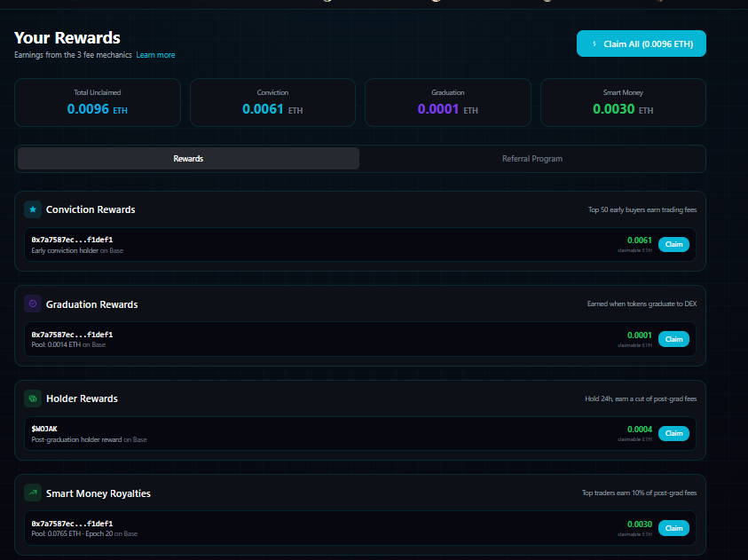Claim the 0.0030 Smart Money royalty
The height and width of the screenshot is (560, 748).
[x=673, y=528]
